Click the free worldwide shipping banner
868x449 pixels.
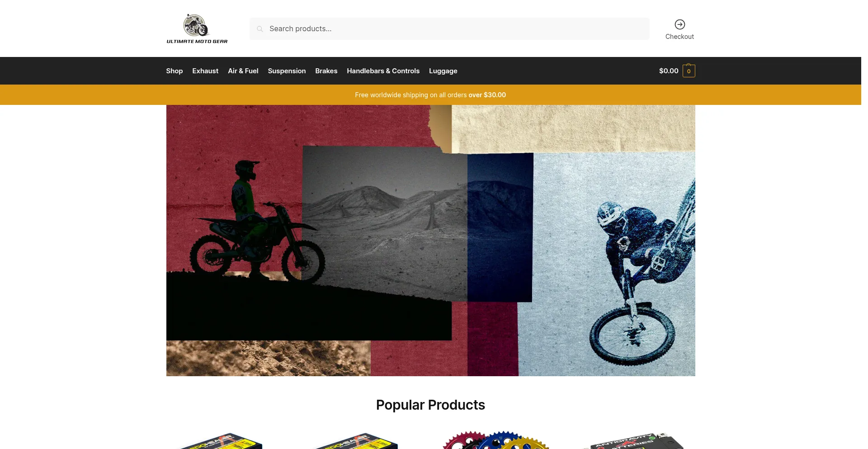[x=430, y=95]
